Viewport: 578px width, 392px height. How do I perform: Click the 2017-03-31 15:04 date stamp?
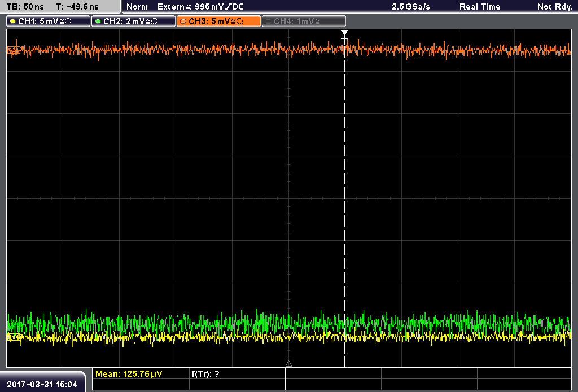click(x=42, y=385)
